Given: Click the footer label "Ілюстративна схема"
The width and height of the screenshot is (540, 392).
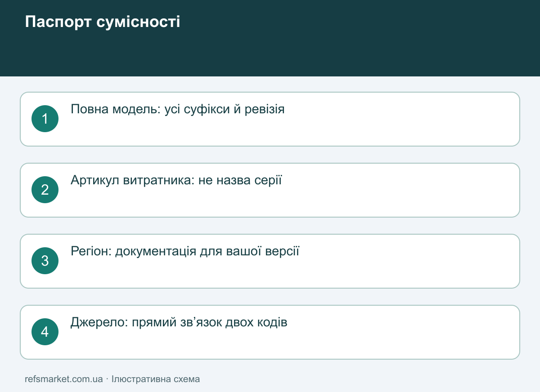Looking at the screenshot, I should (x=156, y=379).
